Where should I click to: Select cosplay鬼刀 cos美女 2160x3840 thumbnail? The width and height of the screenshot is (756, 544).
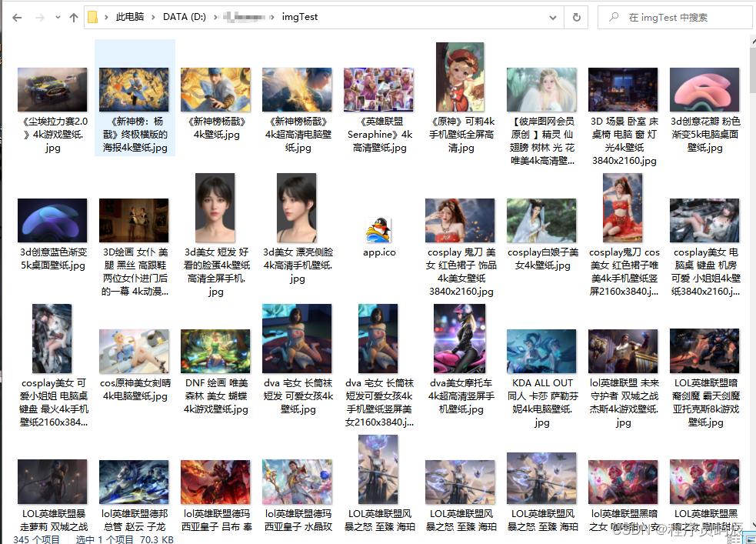[622, 208]
